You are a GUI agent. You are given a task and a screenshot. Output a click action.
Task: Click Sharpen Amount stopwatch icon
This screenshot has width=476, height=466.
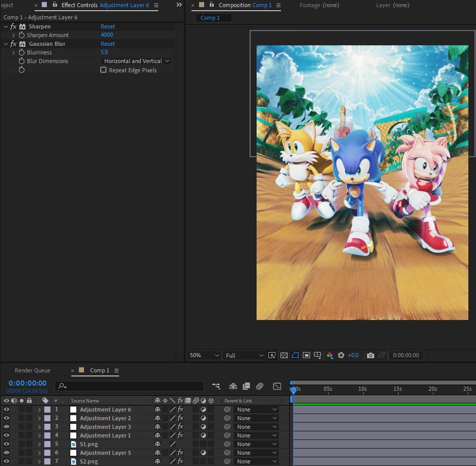coord(21,35)
